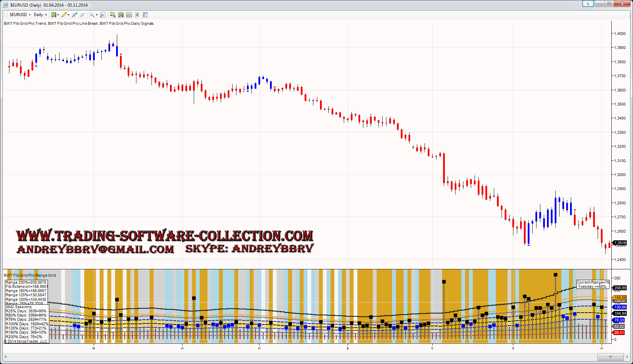This screenshot has height=364, width=633.
Task: Open the data series candlestick icon
Action: click(121, 15)
